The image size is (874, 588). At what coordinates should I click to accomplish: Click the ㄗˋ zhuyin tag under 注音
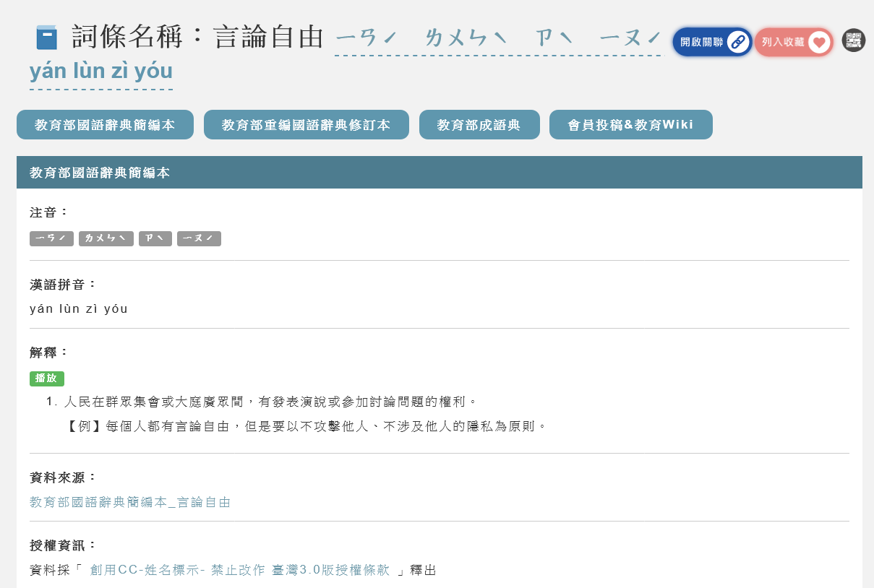(x=155, y=238)
